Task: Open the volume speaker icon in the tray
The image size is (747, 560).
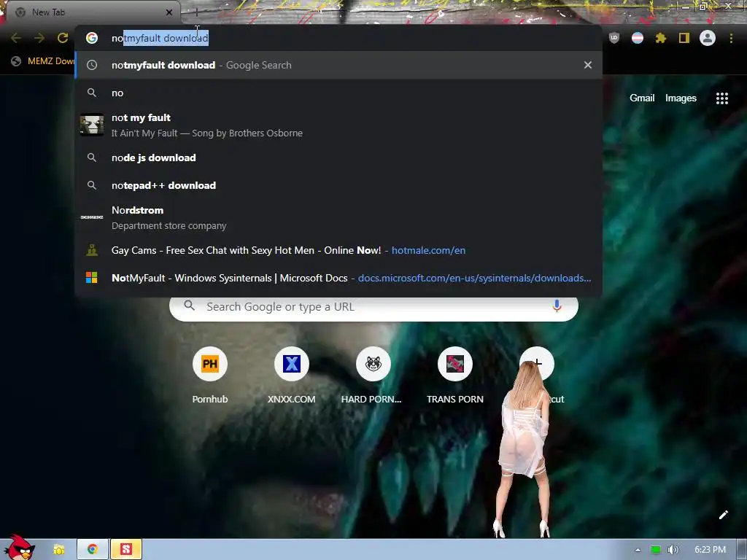Action: pos(673,550)
